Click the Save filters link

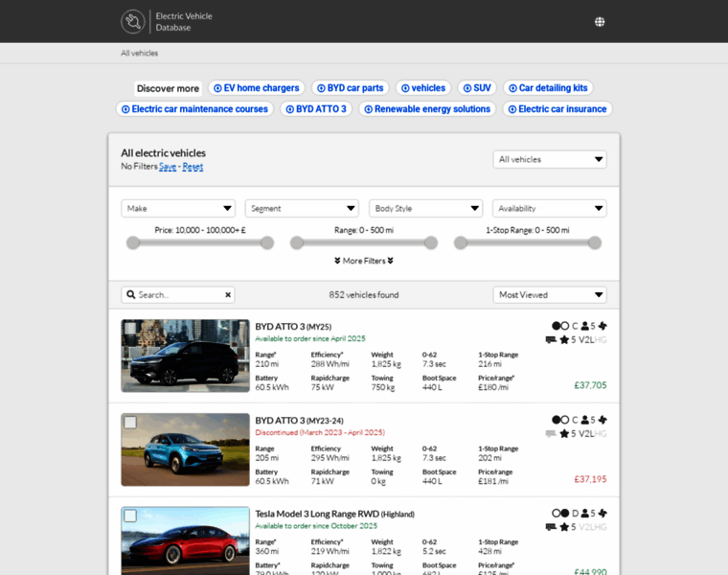click(168, 167)
